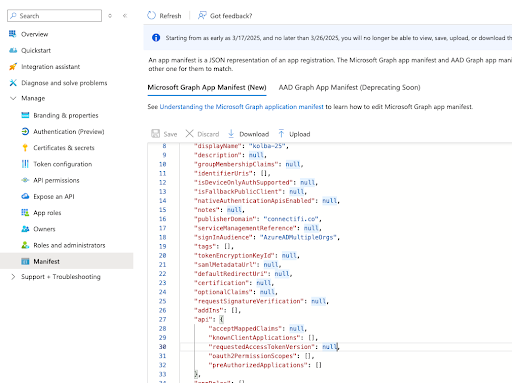Click the Token configuration bars icon
This screenshot has width=512, height=383.
click(25, 164)
